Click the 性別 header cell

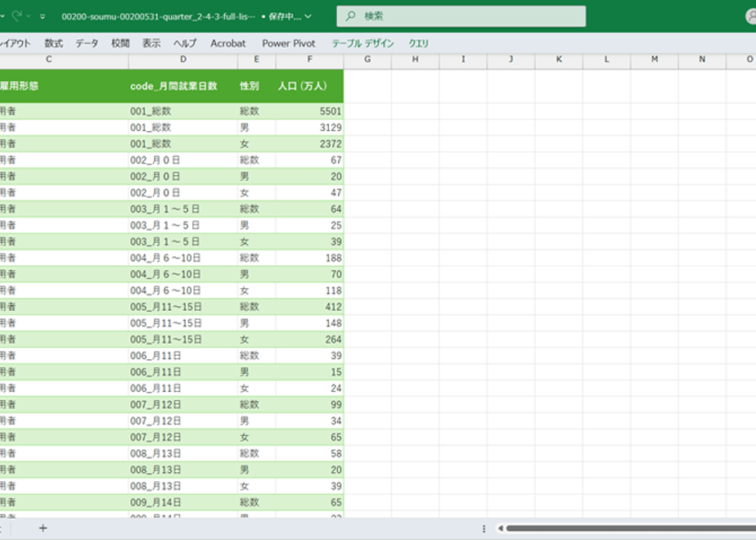[257, 86]
